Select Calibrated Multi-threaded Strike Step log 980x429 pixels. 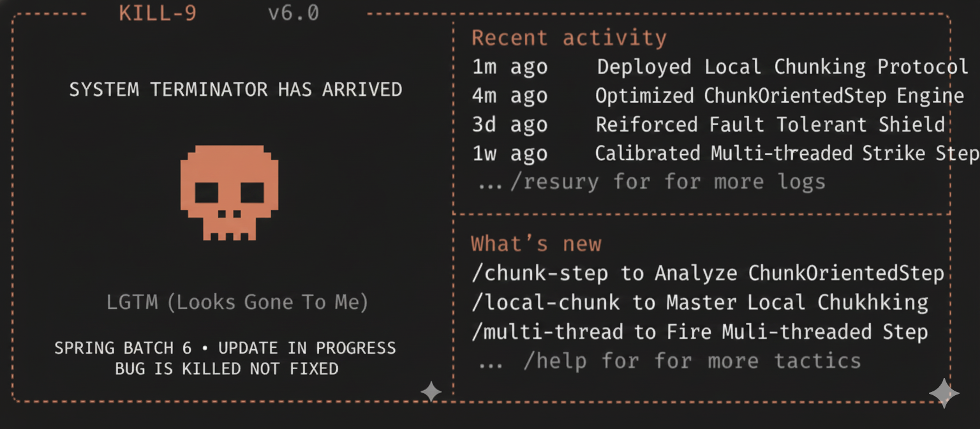[x=786, y=154]
